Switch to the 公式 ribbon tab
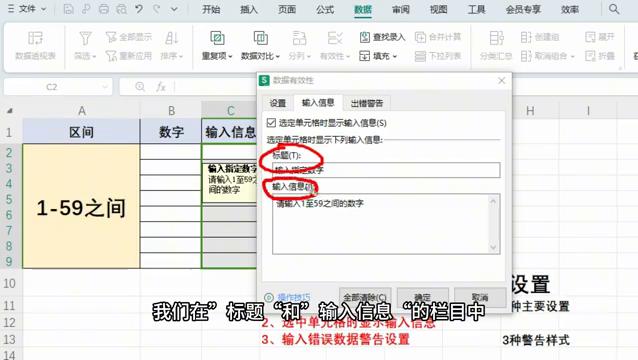 (x=325, y=9)
